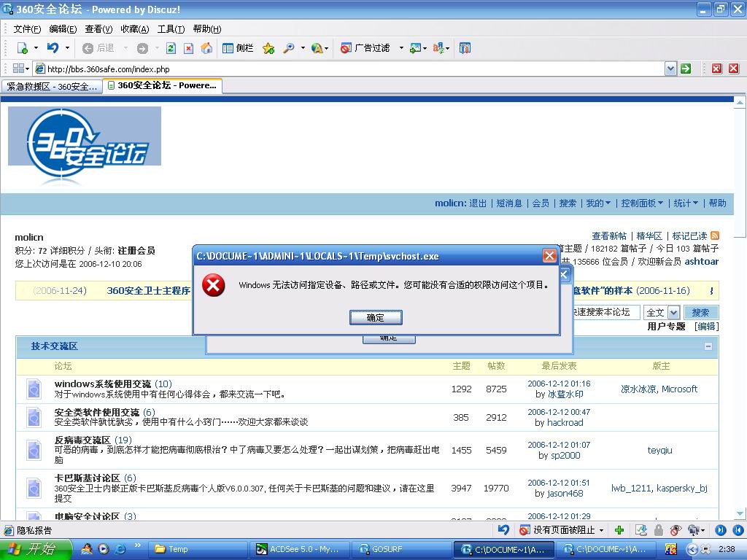Click the windows系统使用交流 forum icon
Screen dimensions: 747x560
coord(34,389)
